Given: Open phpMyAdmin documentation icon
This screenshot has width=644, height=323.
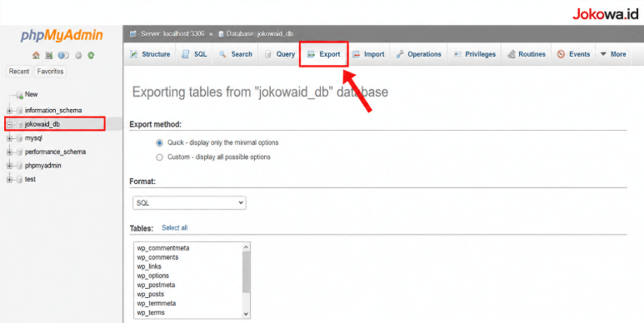Looking at the screenshot, I should [63, 55].
